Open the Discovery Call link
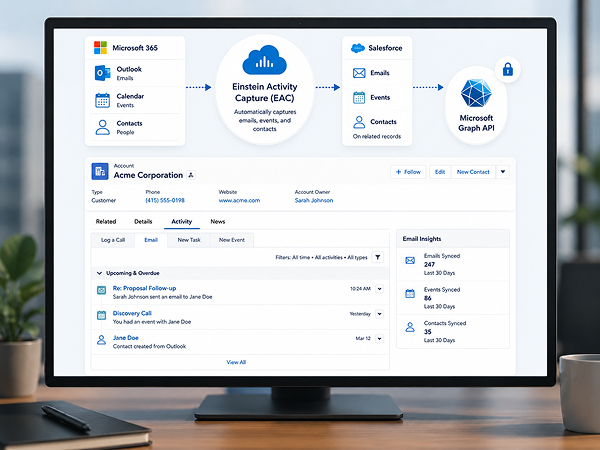This screenshot has width=600, height=450. click(132, 313)
